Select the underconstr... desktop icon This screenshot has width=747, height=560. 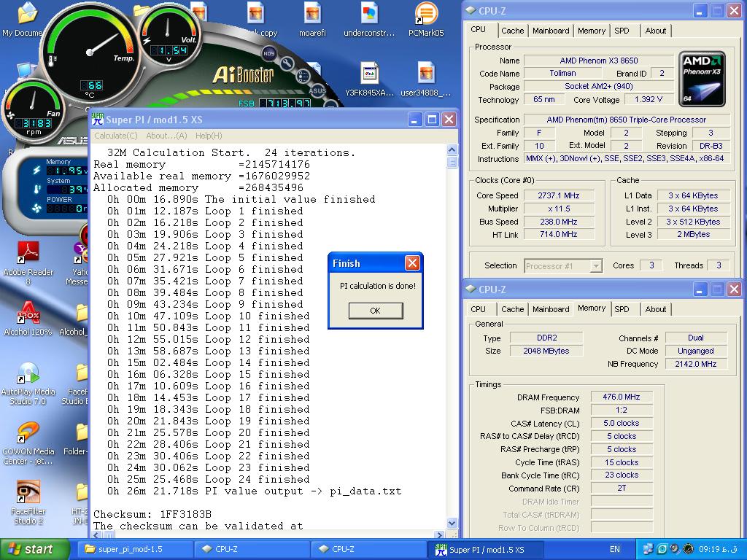[x=369, y=20]
